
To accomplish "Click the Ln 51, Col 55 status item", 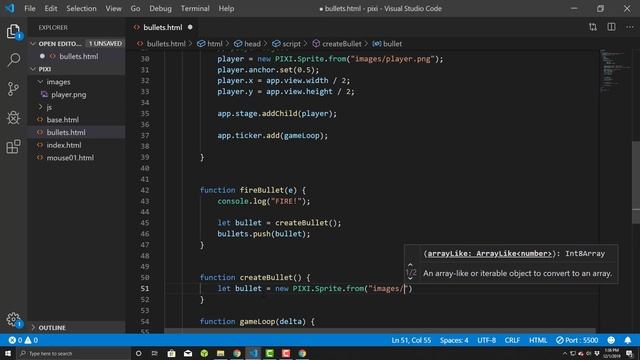I will pyautogui.click(x=411, y=340).
